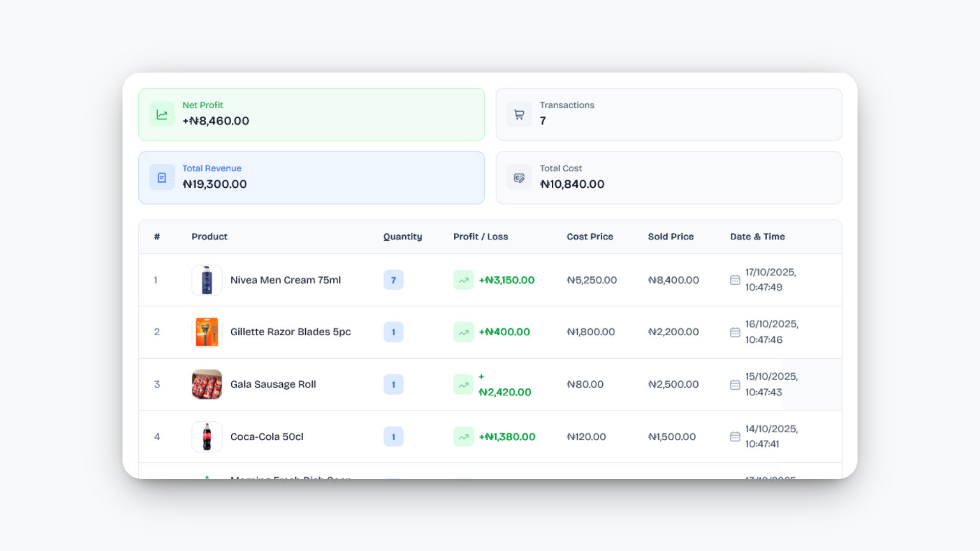Click the Gillette Razor Blades 5pc product name
Screen dimensions: 980x551
[290, 332]
